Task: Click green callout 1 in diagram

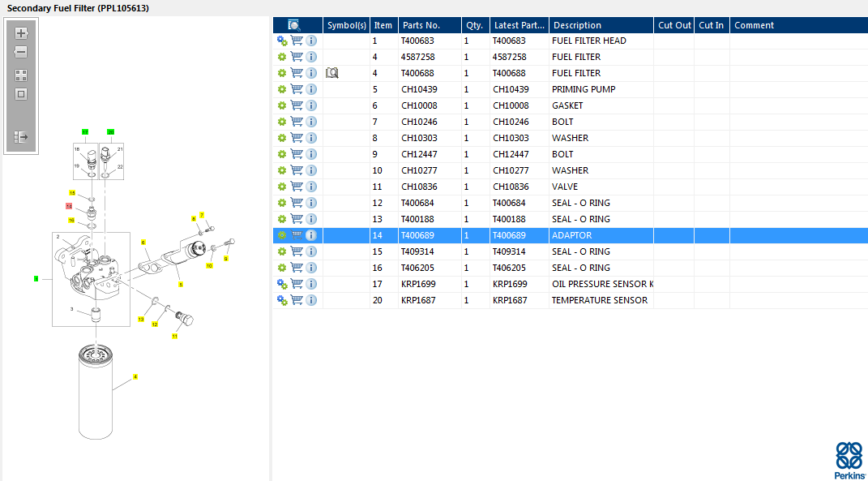Action: [36, 279]
